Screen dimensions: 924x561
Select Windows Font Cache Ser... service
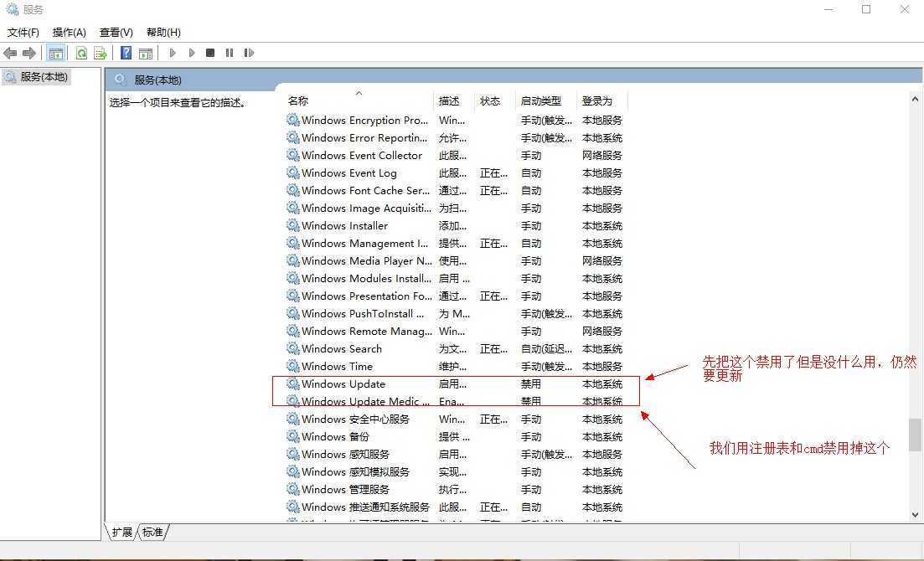point(454,191)
